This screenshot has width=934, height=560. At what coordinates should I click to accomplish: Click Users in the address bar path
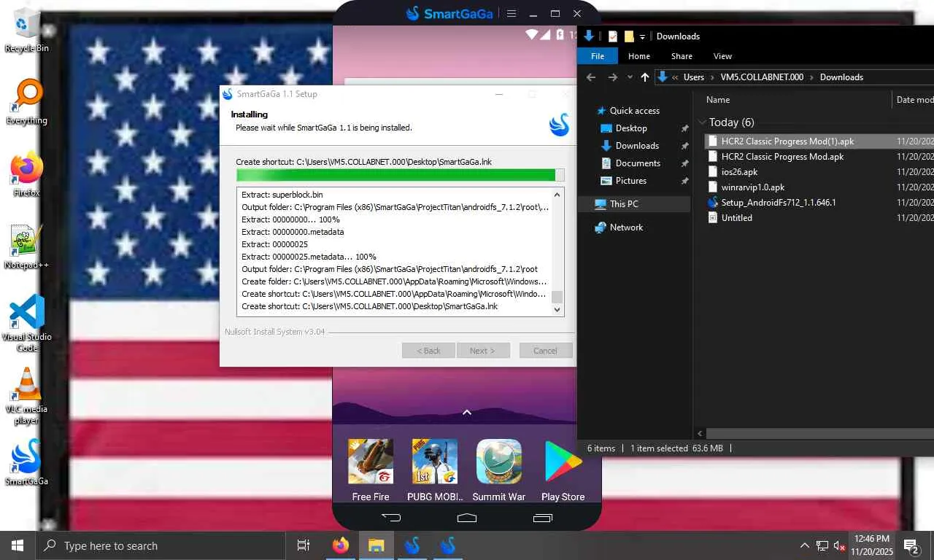click(694, 77)
